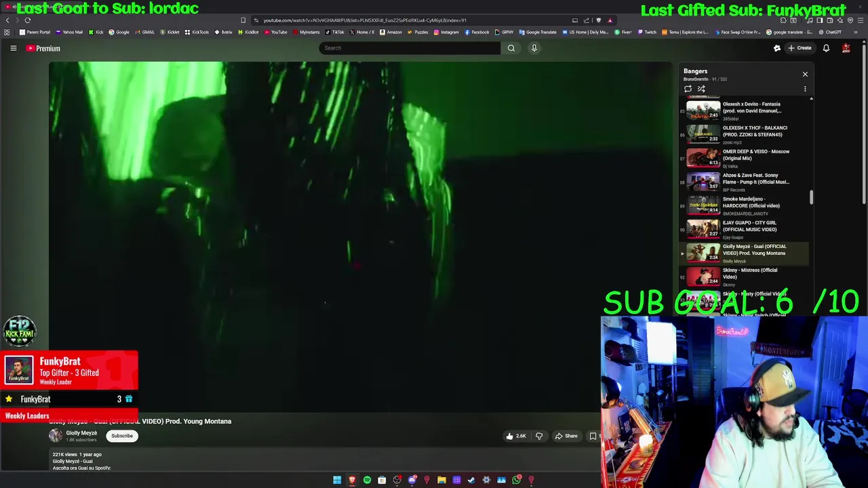The width and height of the screenshot is (868, 488).
Task: Open Giolly Meyzè channel avatar
Action: 55,436
